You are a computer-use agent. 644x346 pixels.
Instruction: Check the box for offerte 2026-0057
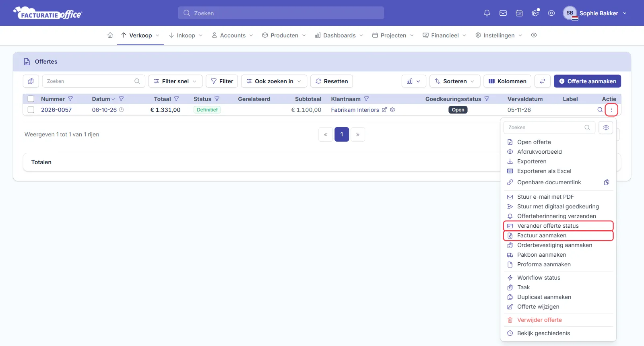[31, 110]
